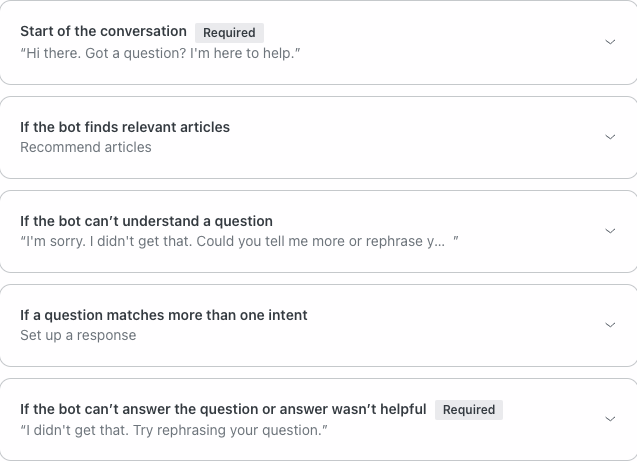Click the 'Start of the conversation' heading

coord(103,32)
